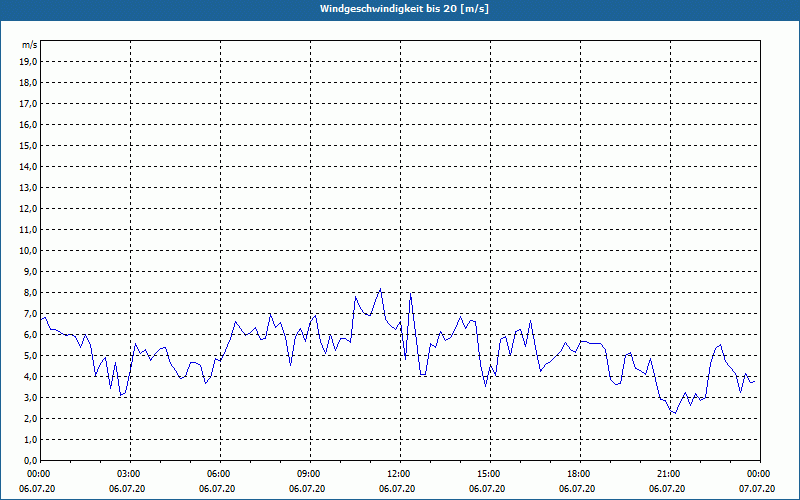
Task: Click the 06:00 time axis label
Action: [220, 474]
